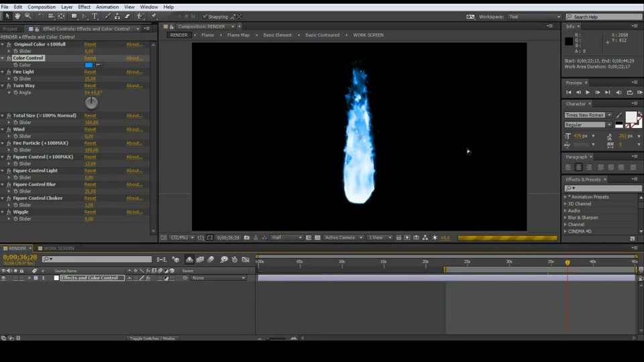Select the Selection arrow tool
Viewport: 644px width, 362px height.
7,16
